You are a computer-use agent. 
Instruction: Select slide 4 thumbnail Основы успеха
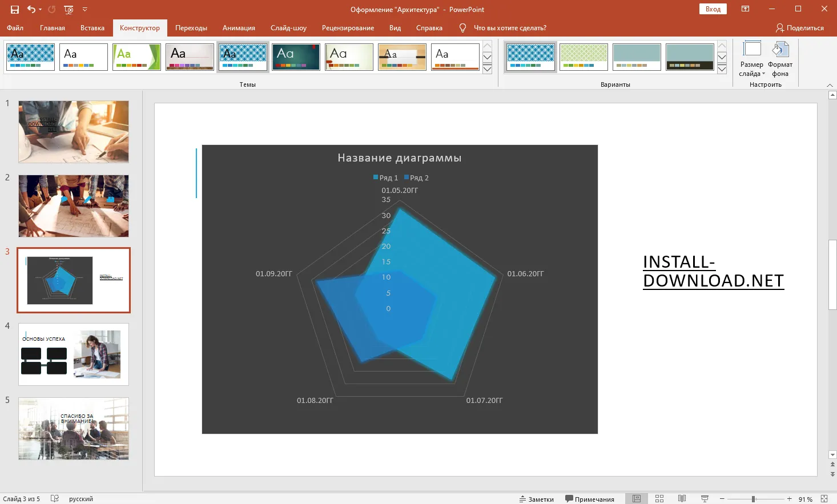(74, 354)
